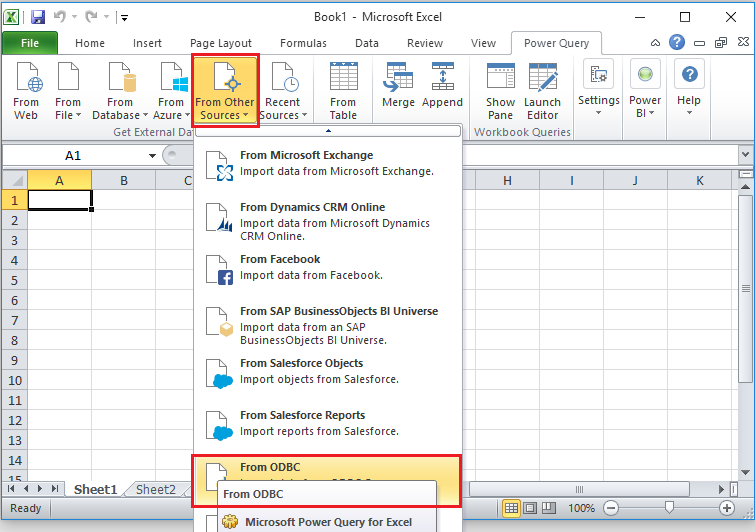The image size is (755, 532).
Task: Go to first sheet navigation arrow
Action: tap(11, 489)
